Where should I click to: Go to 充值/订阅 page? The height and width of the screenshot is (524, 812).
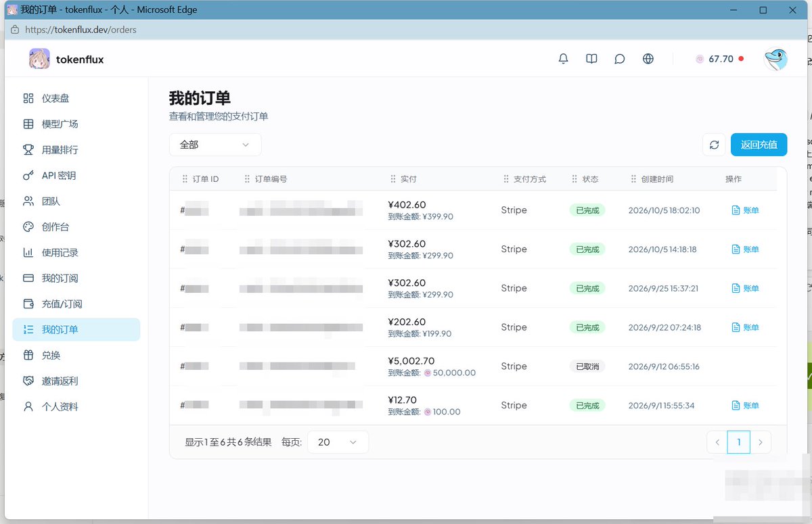tap(76, 304)
